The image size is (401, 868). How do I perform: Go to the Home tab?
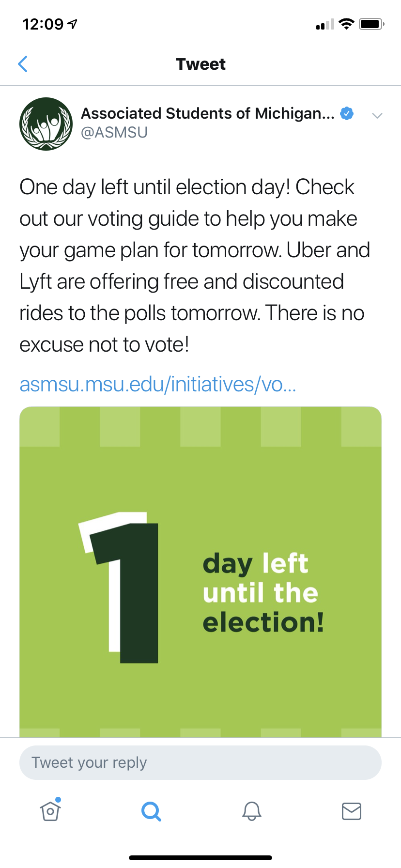pos(50,811)
